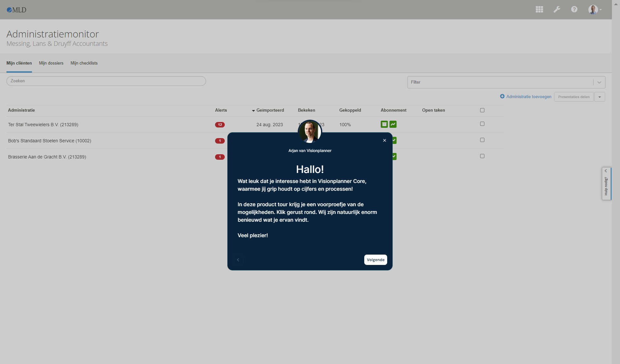Image resolution: width=620 pixels, height=364 pixels.
Task: Switch to the Mijn checklists tab
Action: tap(84, 63)
